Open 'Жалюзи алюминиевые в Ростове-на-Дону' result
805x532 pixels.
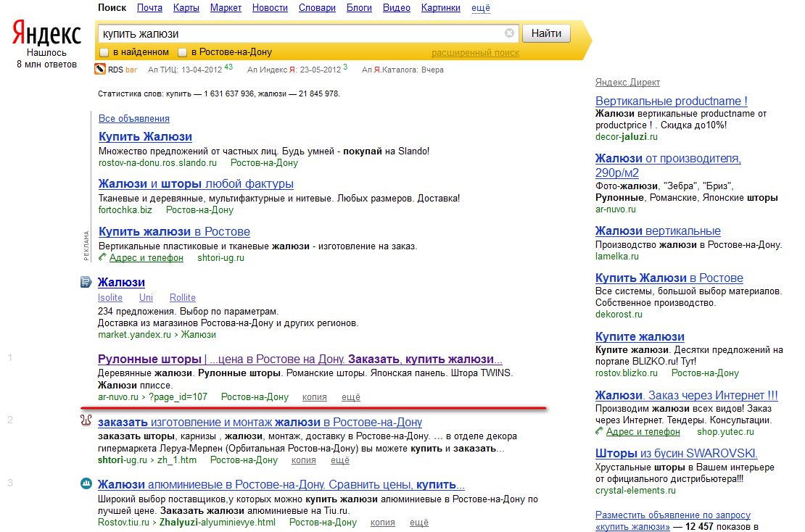click(x=281, y=485)
